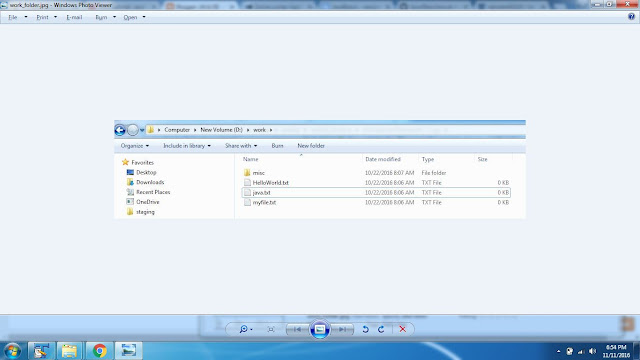The width and height of the screenshot is (640, 360).
Task: Click Computer in the pictured address bar
Action: tap(177, 130)
